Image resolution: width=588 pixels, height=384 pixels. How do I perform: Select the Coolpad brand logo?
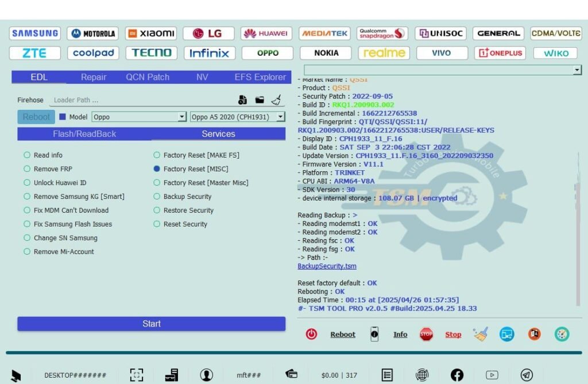pyautogui.click(x=93, y=53)
